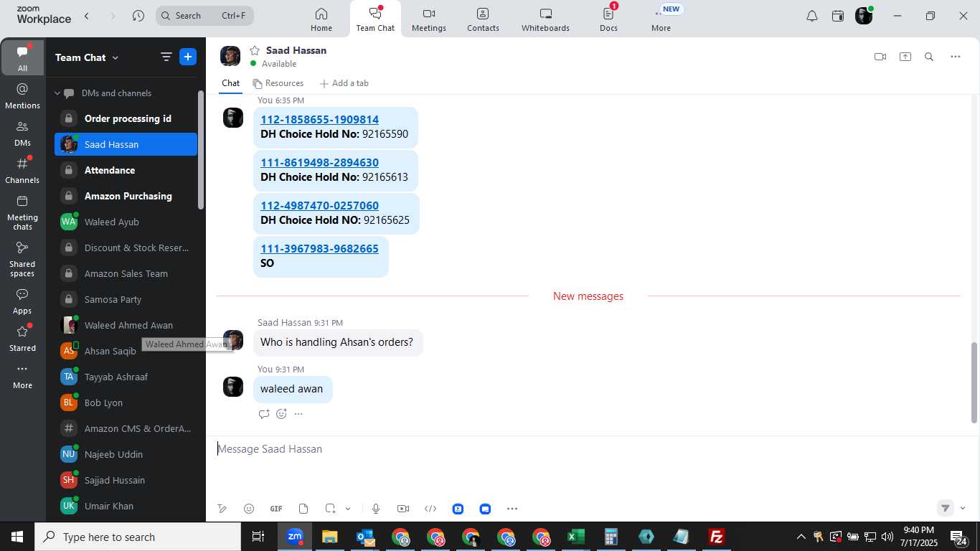This screenshot has height=551, width=980.
Task: Open Meeting chats in sidebar
Action: click(x=22, y=212)
